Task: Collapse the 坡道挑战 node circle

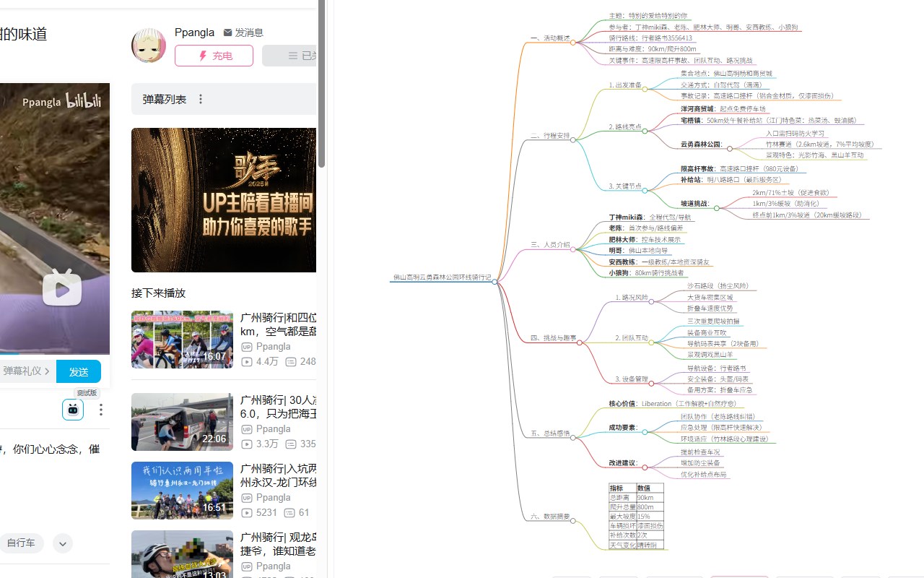Action: pyautogui.click(x=716, y=208)
